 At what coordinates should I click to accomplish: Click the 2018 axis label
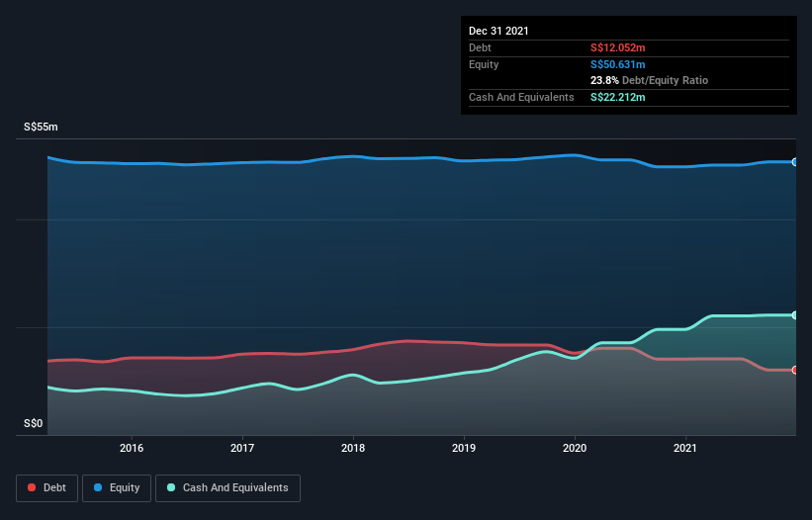point(353,448)
